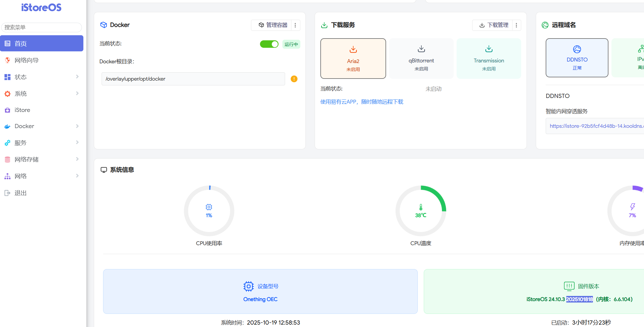Click the CPU usage chip icon
644x327 pixels.
click(x=209, y=207)
